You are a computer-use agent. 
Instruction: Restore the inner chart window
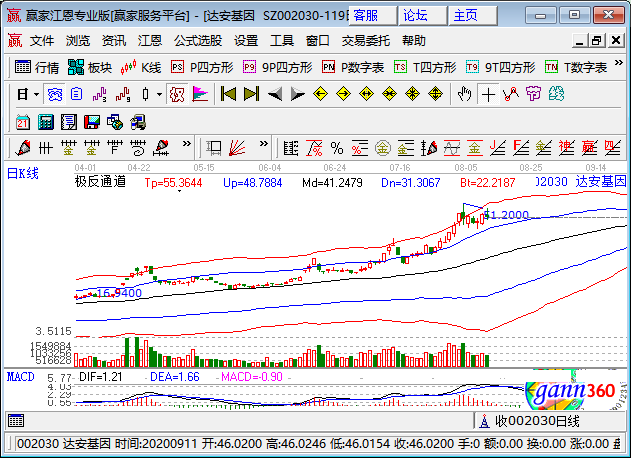click(x=597, y=40)
